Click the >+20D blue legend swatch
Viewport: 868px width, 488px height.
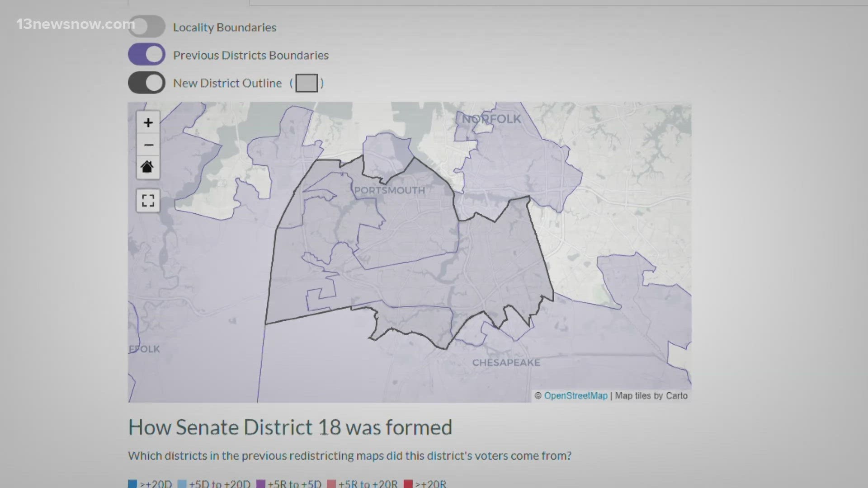pos(132,484)
